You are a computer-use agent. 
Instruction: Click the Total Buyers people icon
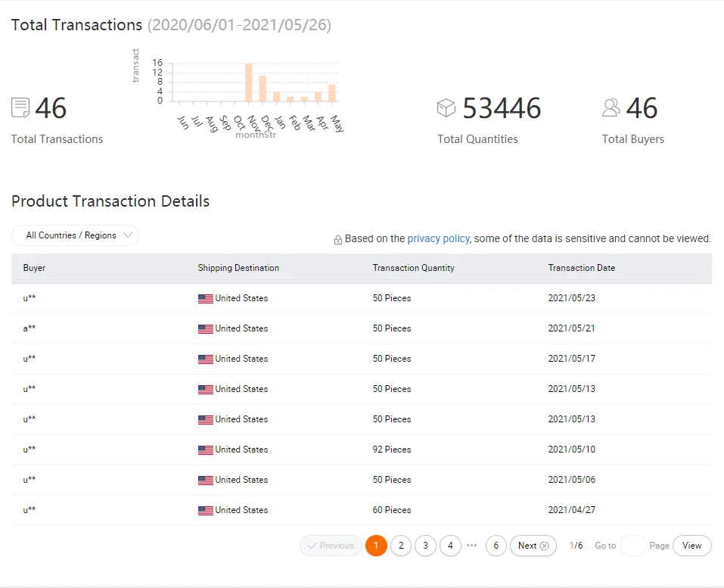click(x=611, y=107)
